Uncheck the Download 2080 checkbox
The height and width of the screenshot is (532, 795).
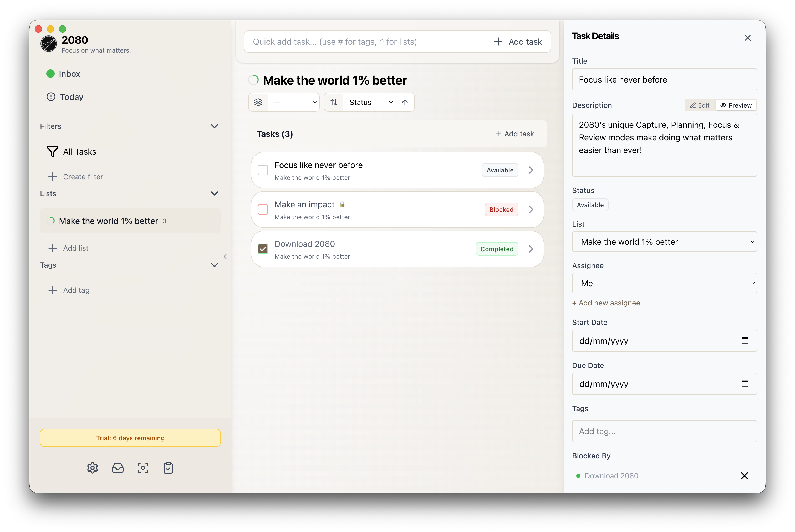(x=263, y=249)
